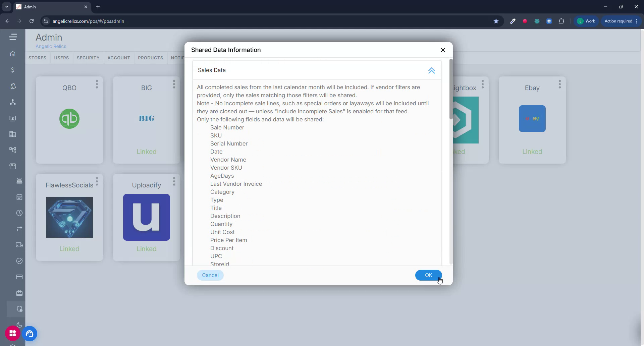Open the clock icon in sidebar
The width and height of the screenshot is (644, 346).
(x=19, y=213)
